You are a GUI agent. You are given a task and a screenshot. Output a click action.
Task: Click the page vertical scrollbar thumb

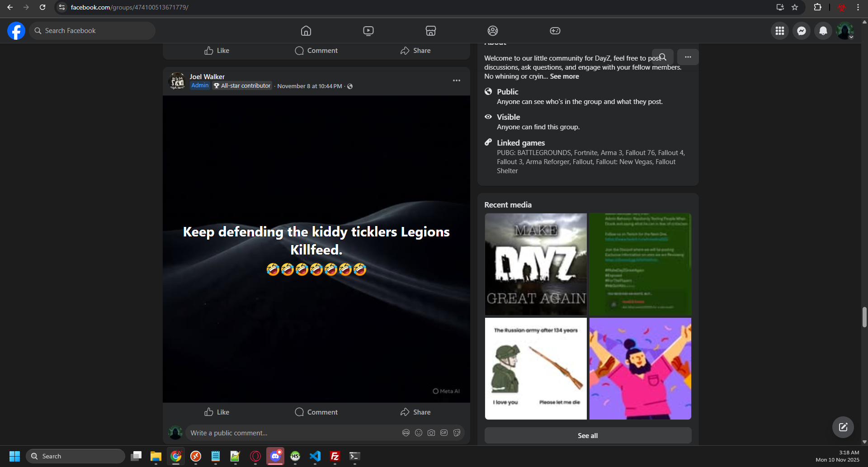click(864, 317)
